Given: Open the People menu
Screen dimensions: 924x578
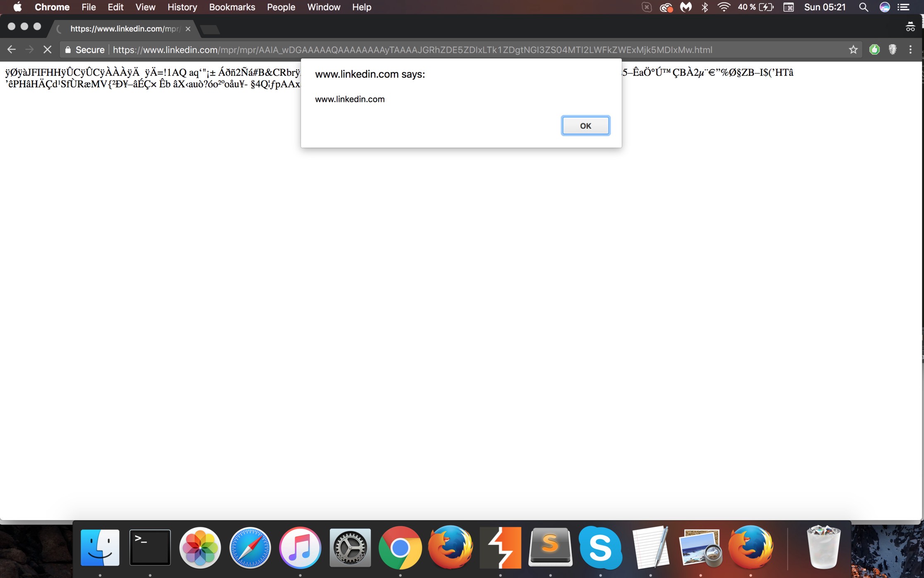Looking at the screenshot, I should coord(281,7).
